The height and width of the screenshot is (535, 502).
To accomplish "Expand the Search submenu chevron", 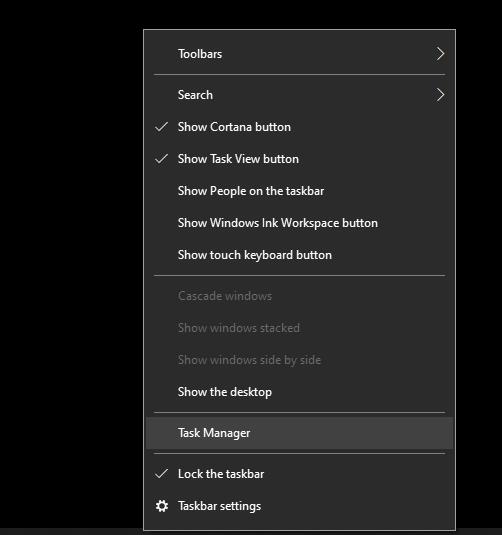I will click(440, 95).
